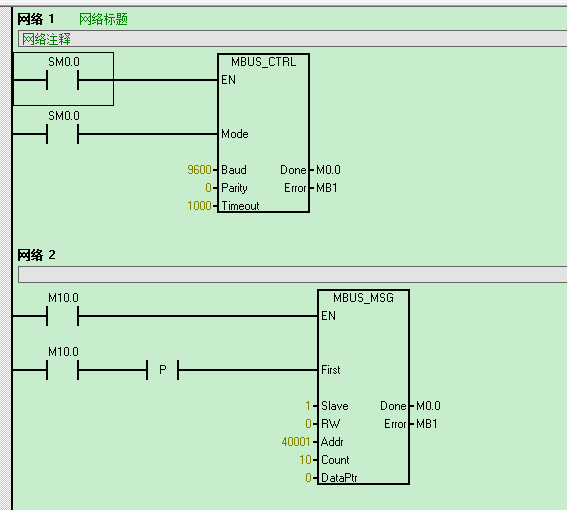The width and height of the screenshot is (567, 510).
Task: Select the positive edge P contact
Action: (163, 370)
